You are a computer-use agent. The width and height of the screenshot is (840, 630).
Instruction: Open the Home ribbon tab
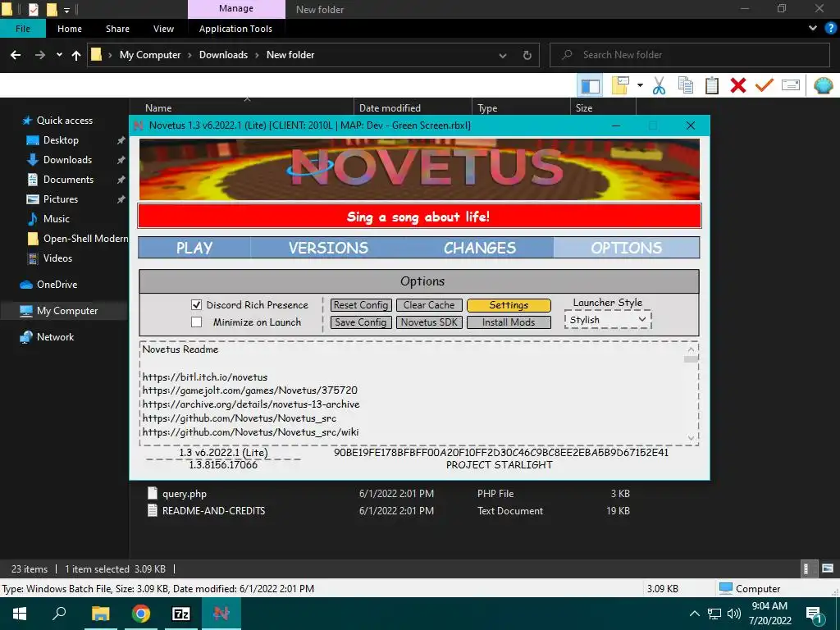tap(70, 29)
